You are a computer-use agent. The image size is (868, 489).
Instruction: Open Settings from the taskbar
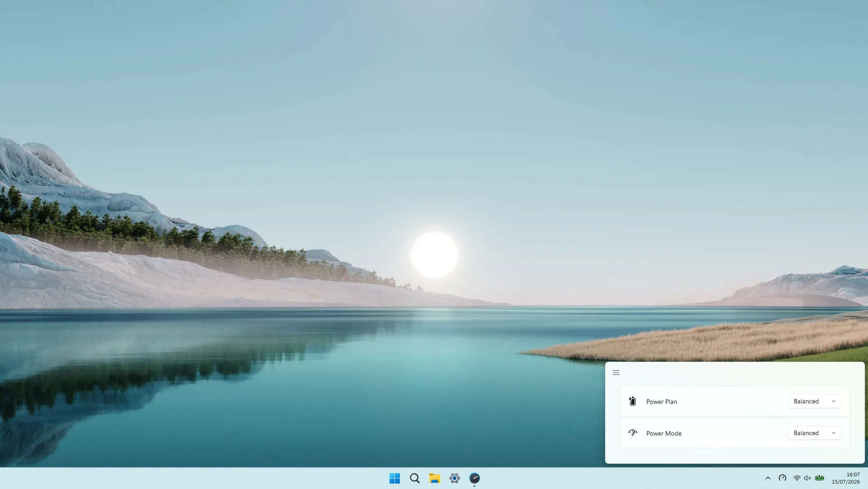[454, 478]
